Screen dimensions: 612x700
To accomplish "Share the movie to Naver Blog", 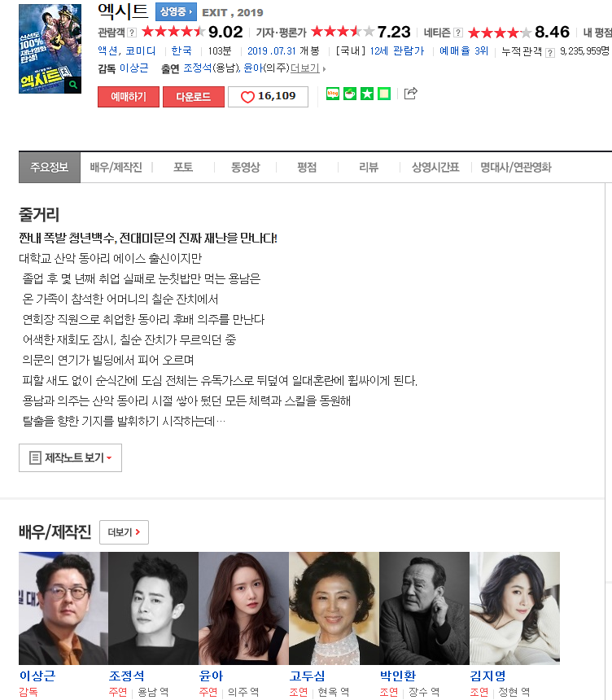I will 333,94.
